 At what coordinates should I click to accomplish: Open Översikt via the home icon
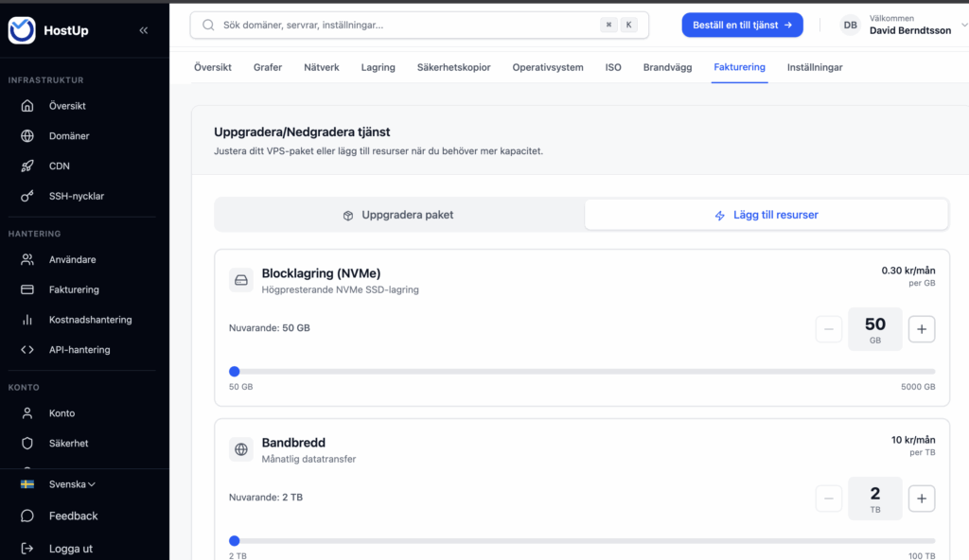[27, 106]
